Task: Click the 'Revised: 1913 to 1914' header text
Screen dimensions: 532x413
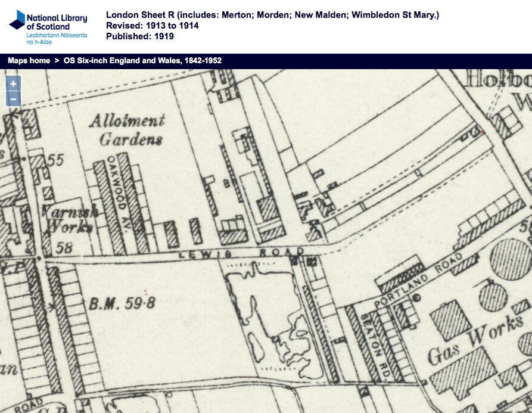Action: [153, 26]
